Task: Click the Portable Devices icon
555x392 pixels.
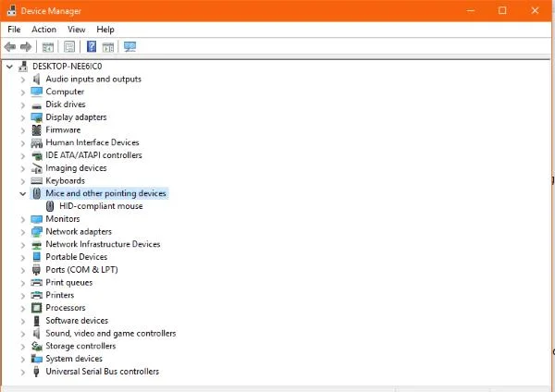Action: (36, 257)
